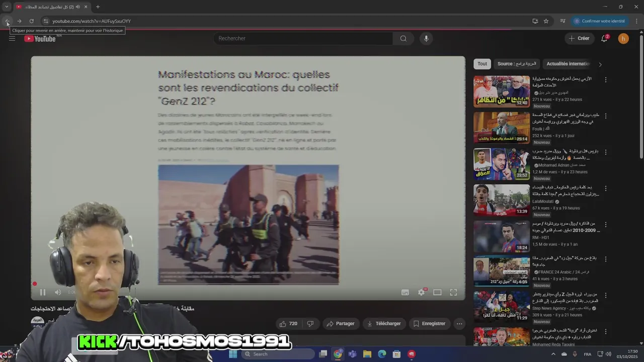Viewport: 644px width, 362px height.
Task: Open options menu for 271 k vues video
Action: coord(606,80)
